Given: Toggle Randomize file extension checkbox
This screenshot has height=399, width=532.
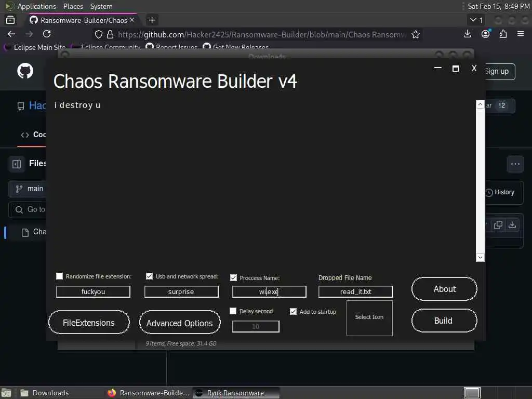Looking at the screenshot, I should [x=59, y=276].
